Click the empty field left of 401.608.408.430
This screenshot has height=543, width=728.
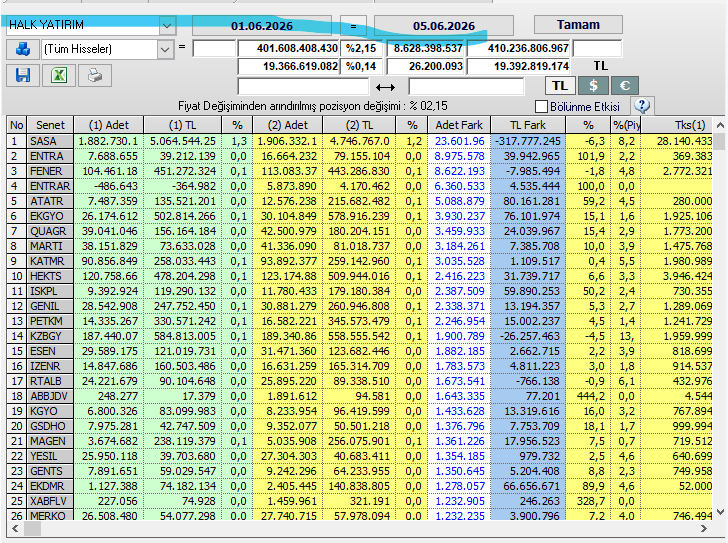[214, 48]
